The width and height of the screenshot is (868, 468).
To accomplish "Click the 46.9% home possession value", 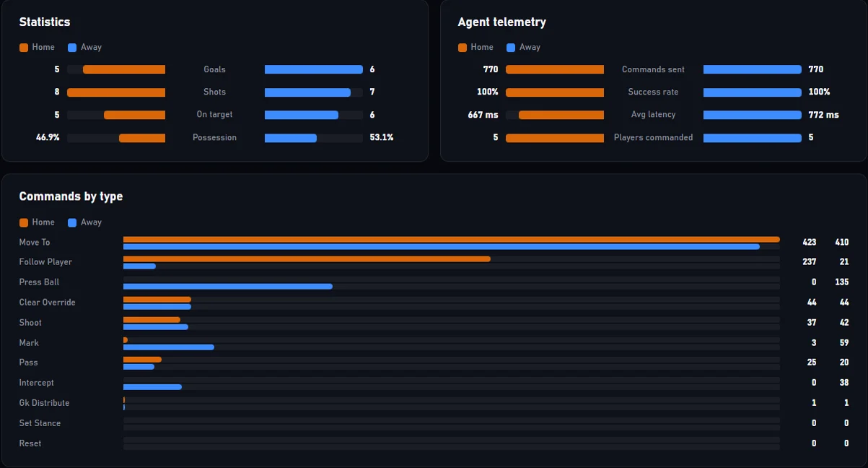I will click(x=48, y=137).
